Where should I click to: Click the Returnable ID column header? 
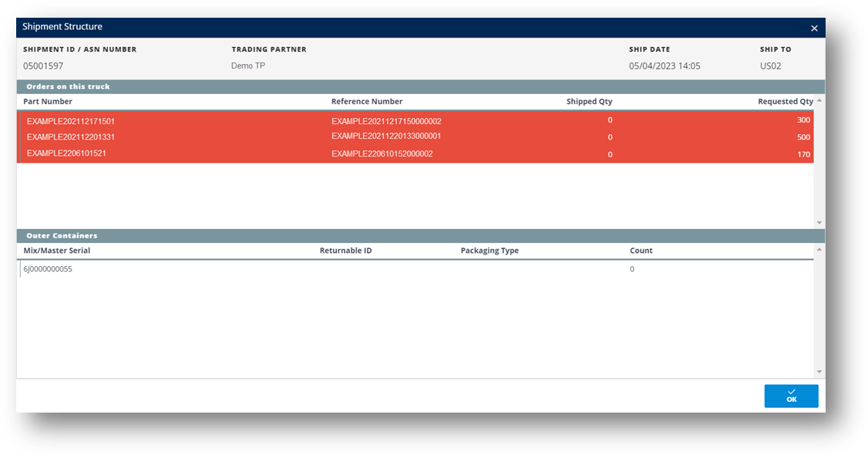(x=345, y=251)
